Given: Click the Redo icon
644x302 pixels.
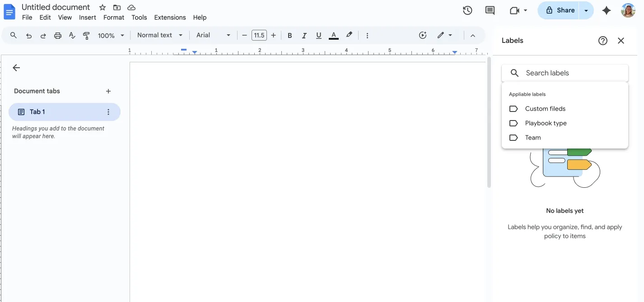Looking at the screenshot, I should [43, 35].
